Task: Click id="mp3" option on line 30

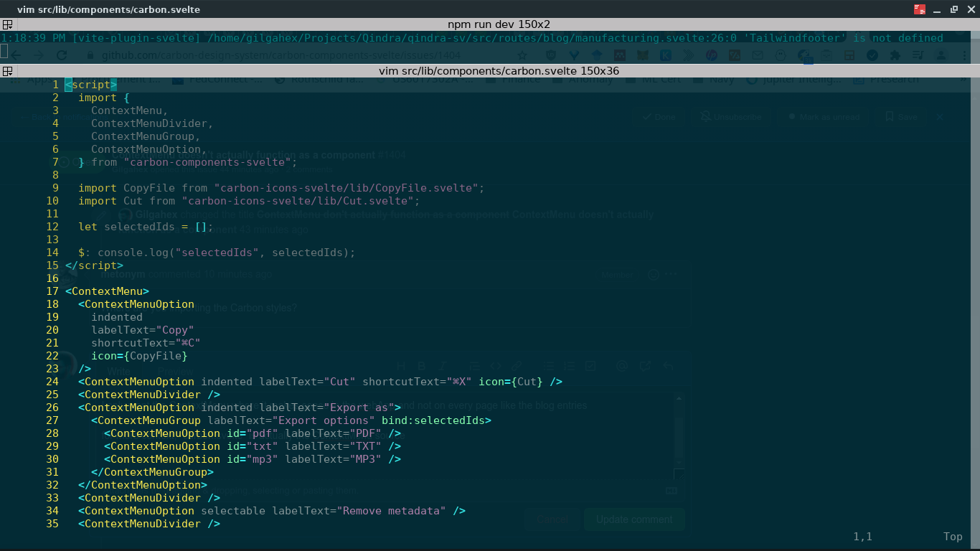Action: coord(253,459)
